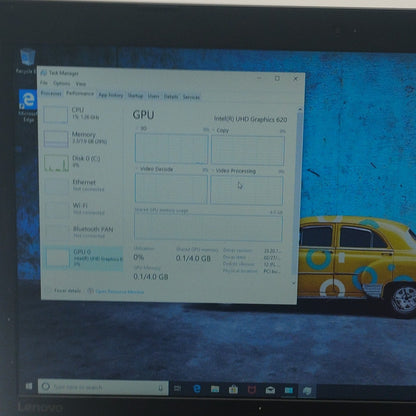Select the CPU performance graph in the sidebar
Image resolution: width=416 pixels, height=416 pixels.
point(55,114)
